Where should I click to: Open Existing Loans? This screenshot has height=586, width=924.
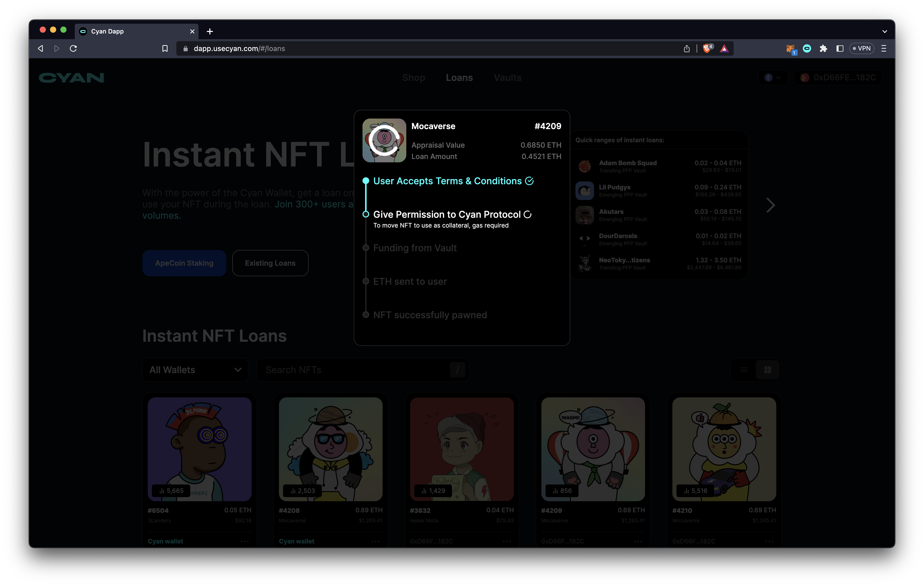(x=270, y=263)
